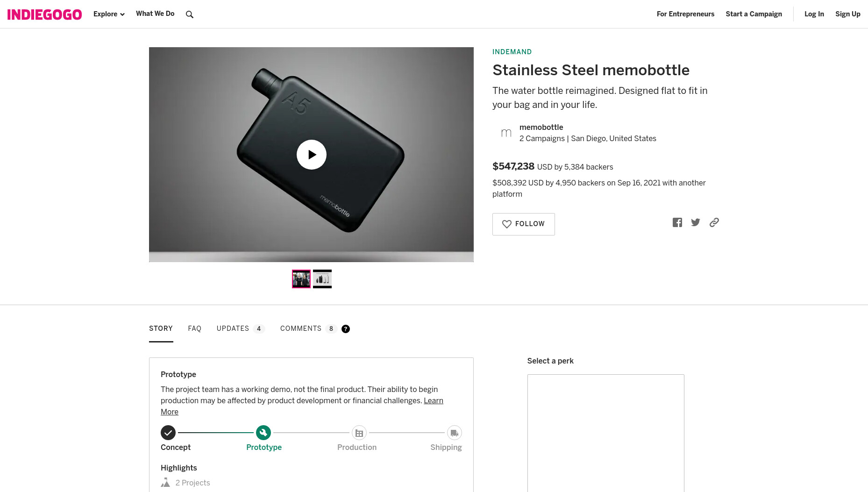
Task: Expand the Explore dropdown menu
Action: [109, 14]
